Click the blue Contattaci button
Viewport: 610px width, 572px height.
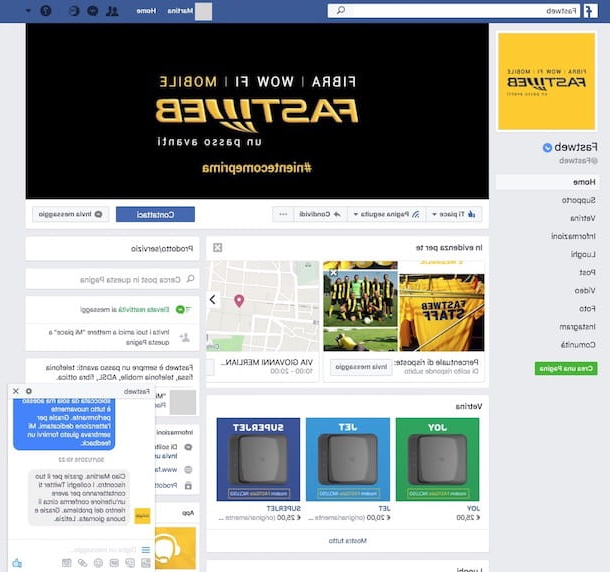(x=155, y=214)
